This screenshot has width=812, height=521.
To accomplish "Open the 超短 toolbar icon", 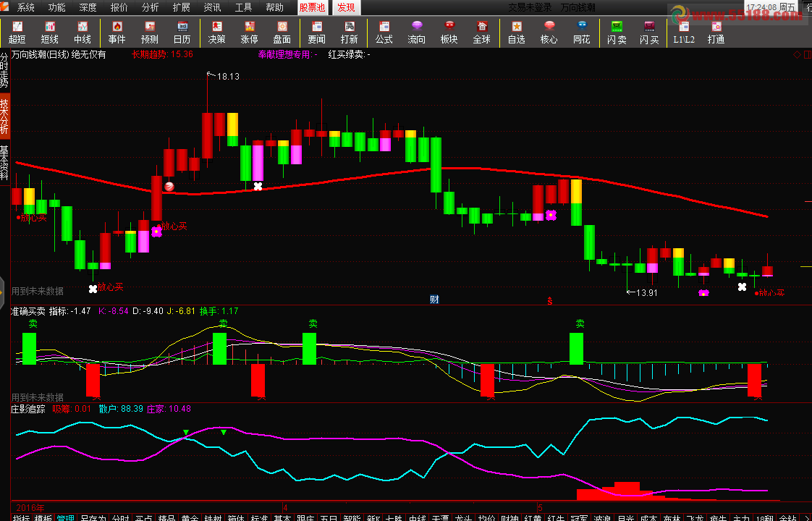I will point(17,33).
